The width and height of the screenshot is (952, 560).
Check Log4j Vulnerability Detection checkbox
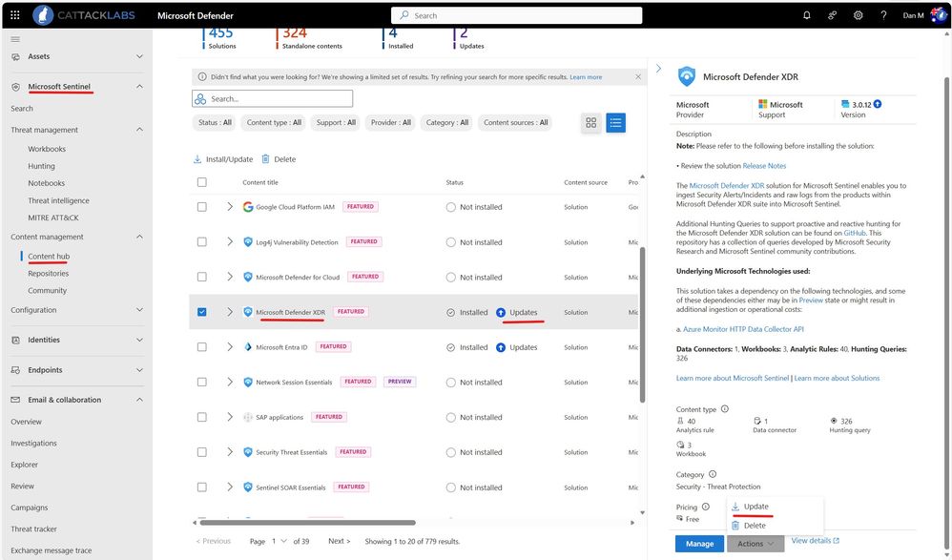202,241
